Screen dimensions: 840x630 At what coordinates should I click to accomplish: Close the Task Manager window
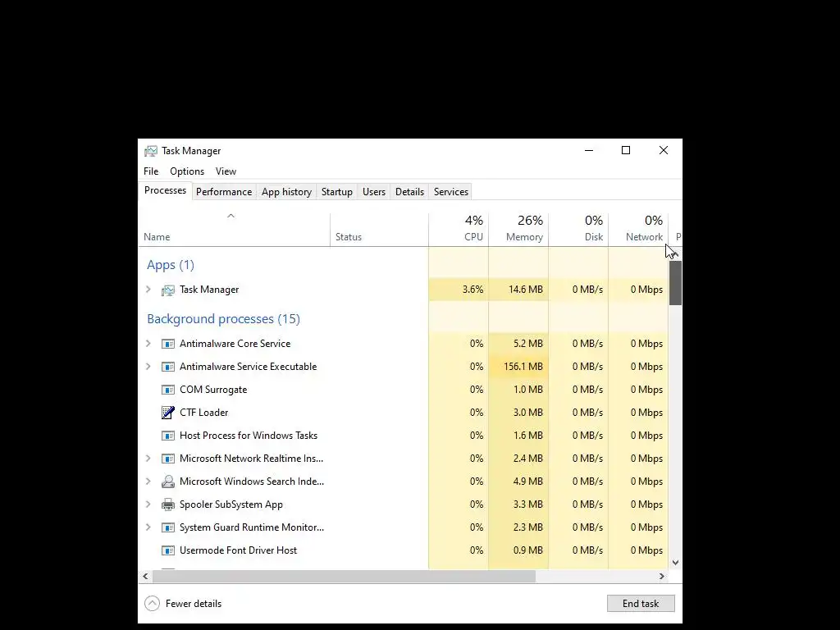(663, 151)
